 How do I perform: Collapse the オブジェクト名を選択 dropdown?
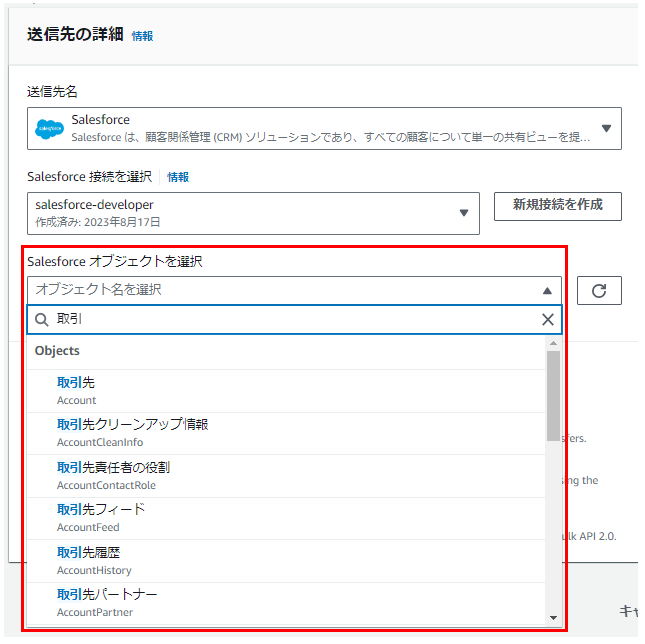[x=294, y=290]
